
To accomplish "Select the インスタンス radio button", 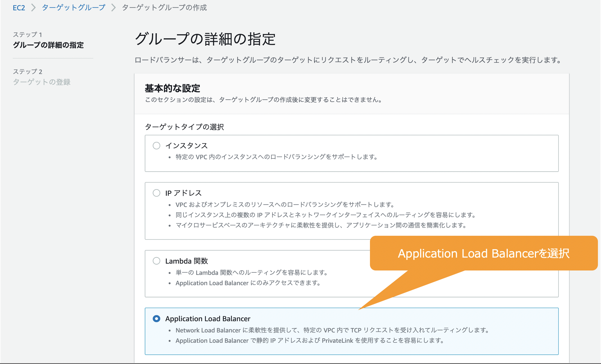I will [x=156, y=146].
